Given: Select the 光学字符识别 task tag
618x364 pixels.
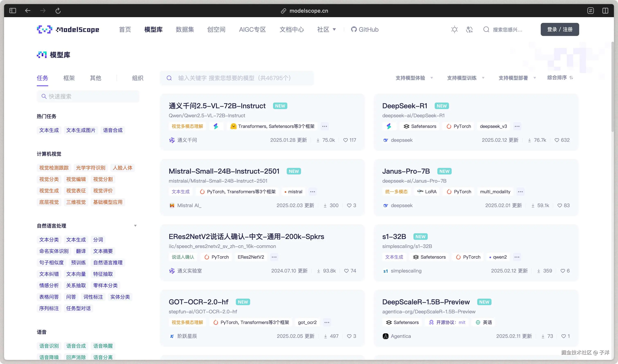Looking at the screenshot, I should click(91, 168).
